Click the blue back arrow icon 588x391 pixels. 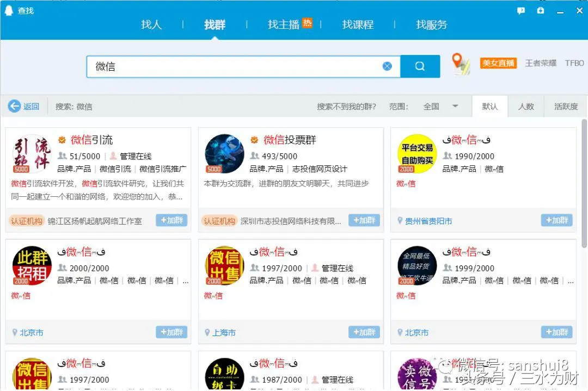(14, 107)
